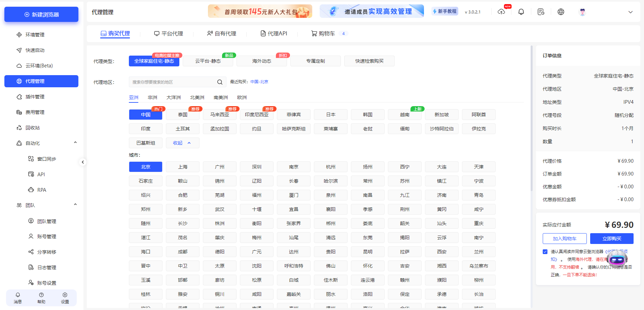The height and width of the screenshot is (310, 644).
Task: 选择城市 上海
Action: (182, 166)
